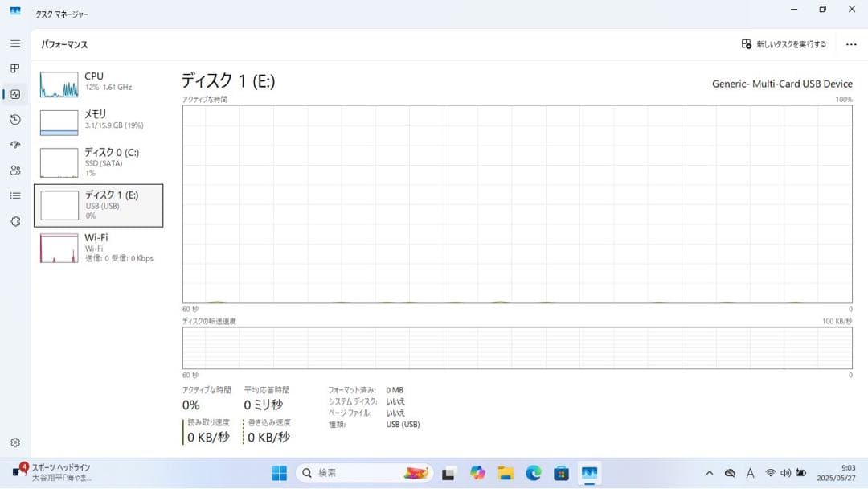868x489 pixels.
Task: Open Task Manager settings gear
Action: (x=14, y=442)
